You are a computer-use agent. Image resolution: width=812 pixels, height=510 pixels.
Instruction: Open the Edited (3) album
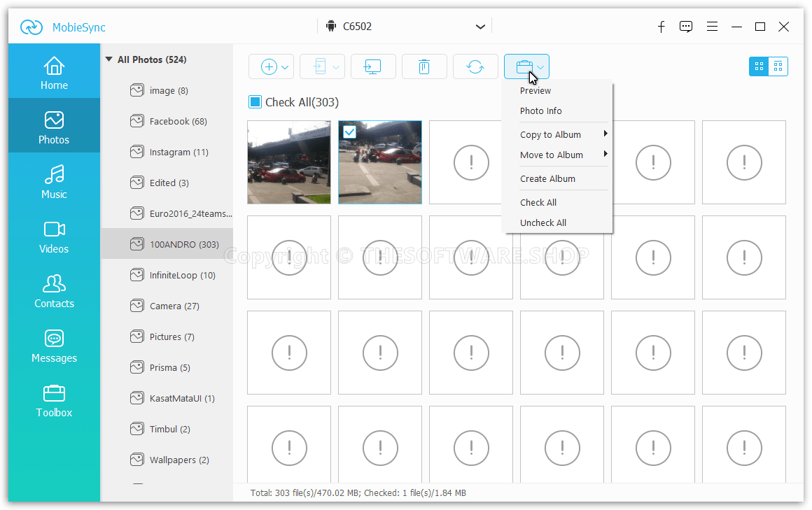pyautogui.click(x=167, y=183)
